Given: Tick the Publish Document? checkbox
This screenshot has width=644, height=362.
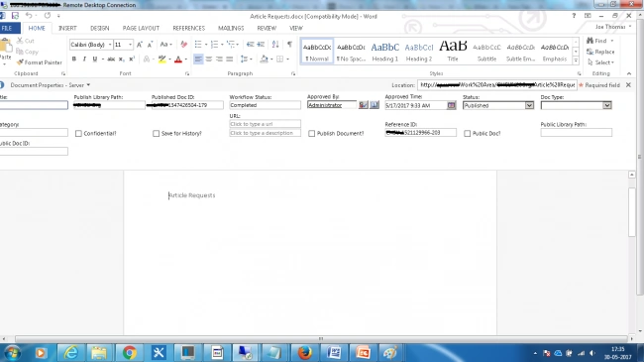Looking at the screenshot, I should pyautogui.click(x=312, y=133).
